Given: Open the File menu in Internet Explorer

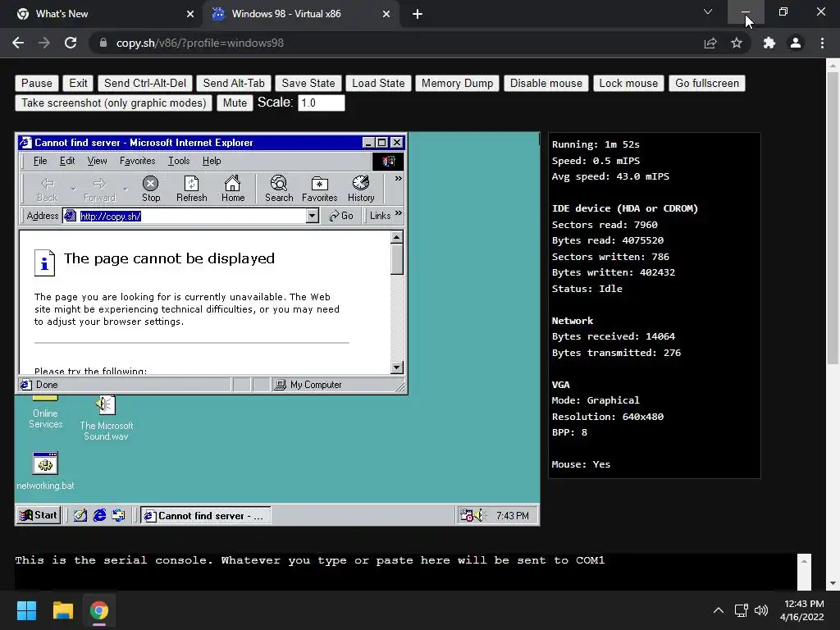Looking at the screenshot, I should point(40,161).
